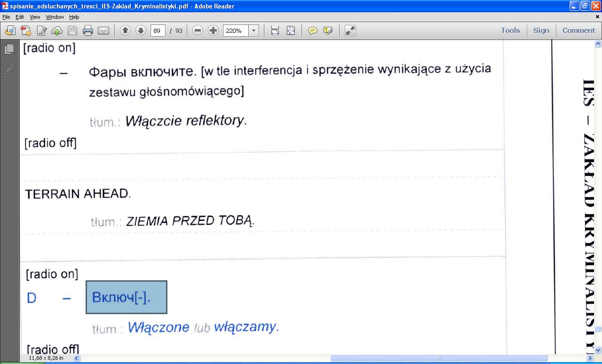Open the File menu

point(6,17)
